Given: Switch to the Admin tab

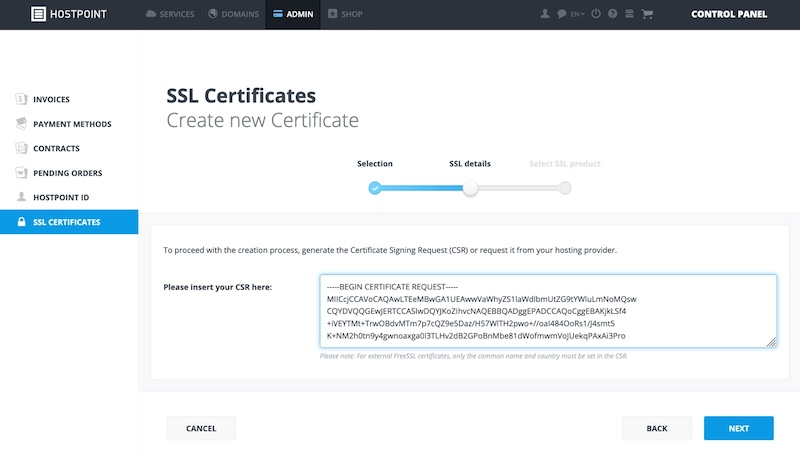Looking at the screenshot, I should pos(293,14).
